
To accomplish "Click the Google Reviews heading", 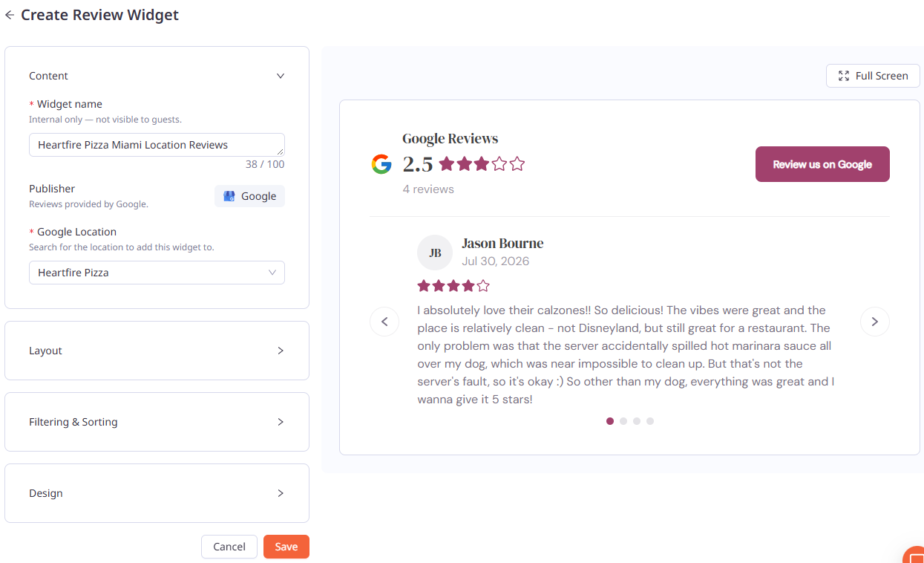I will coord(450,139).
